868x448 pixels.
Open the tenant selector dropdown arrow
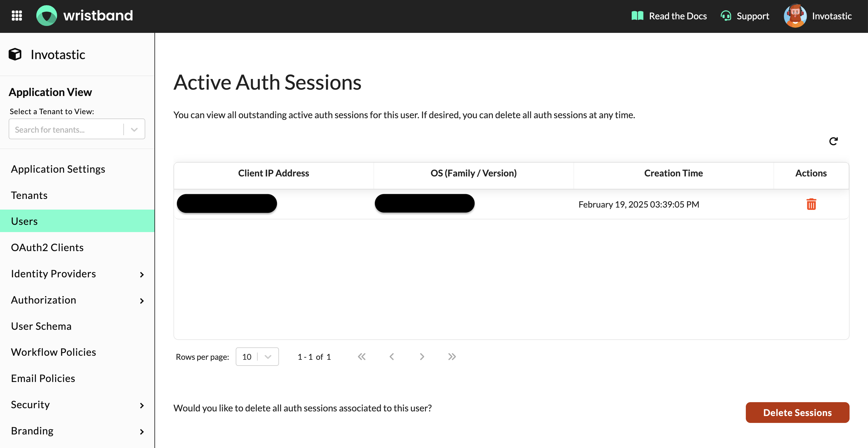[x=134, y=129]
